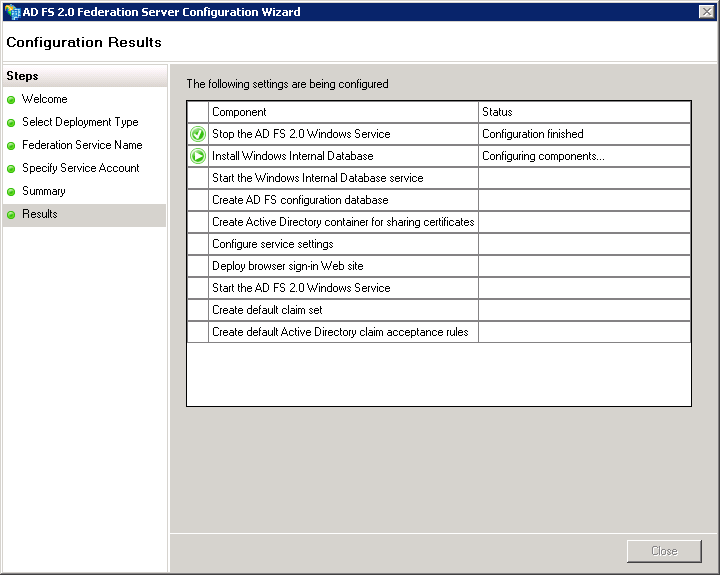Viewport: 720px width, 575px height.
Task: Click the 'Configuring components...' status cell
Action: point(584,156)
